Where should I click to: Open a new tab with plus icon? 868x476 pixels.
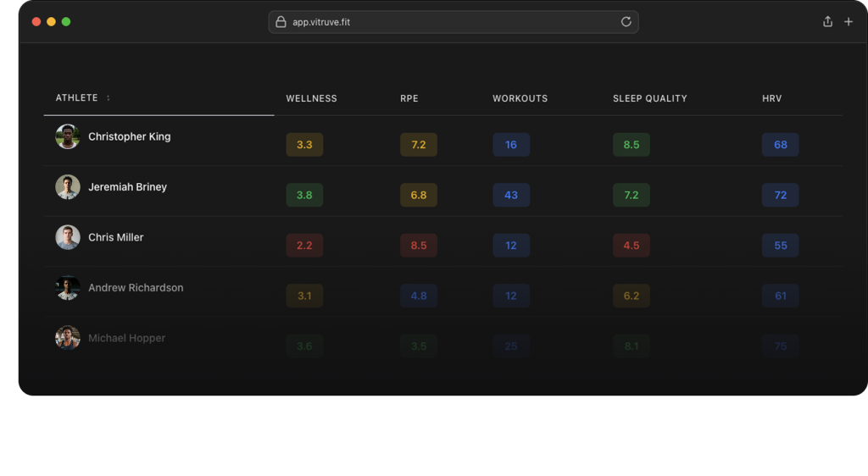coord(849,22)
